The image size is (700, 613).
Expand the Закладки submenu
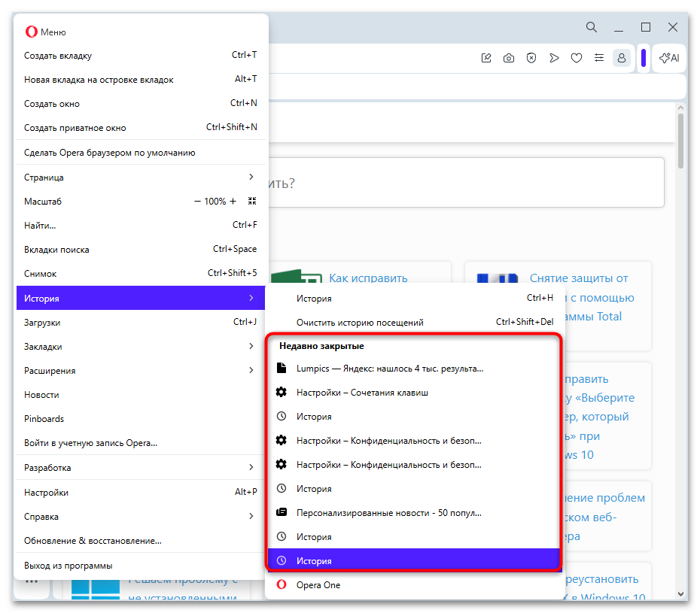141,347
